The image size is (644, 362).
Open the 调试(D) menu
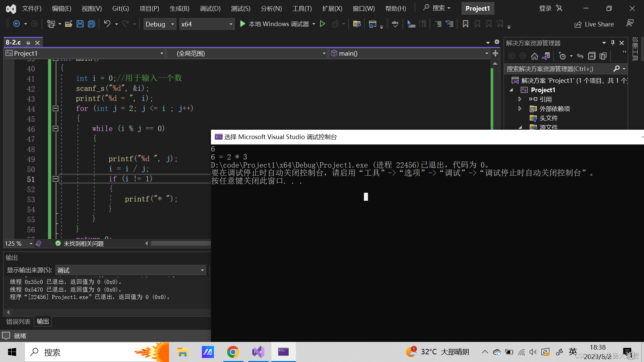tap(210, 8)
